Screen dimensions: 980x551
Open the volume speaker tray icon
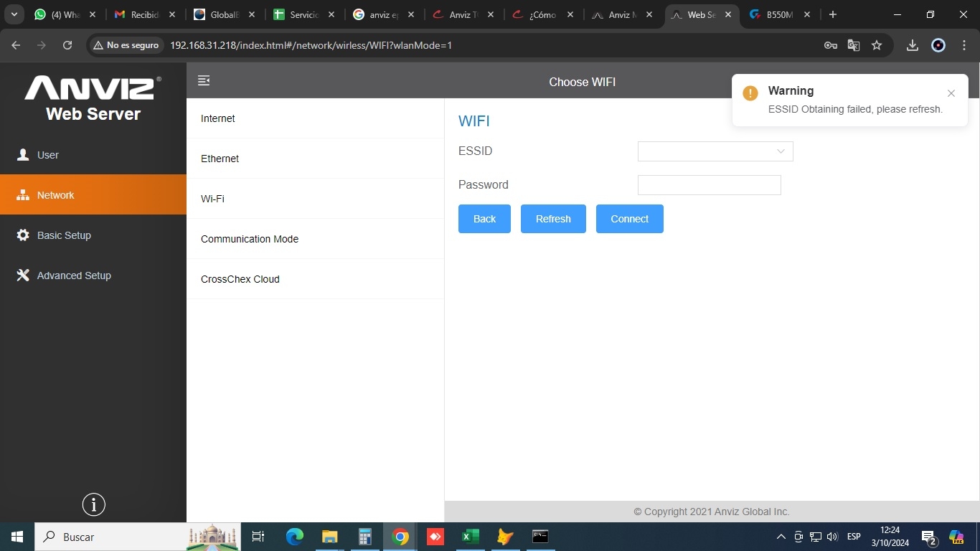(x=832, y=537)
